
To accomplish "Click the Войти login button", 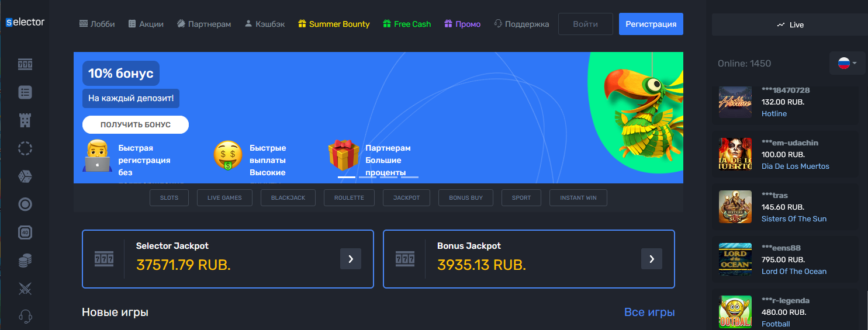I will (586, 24).
